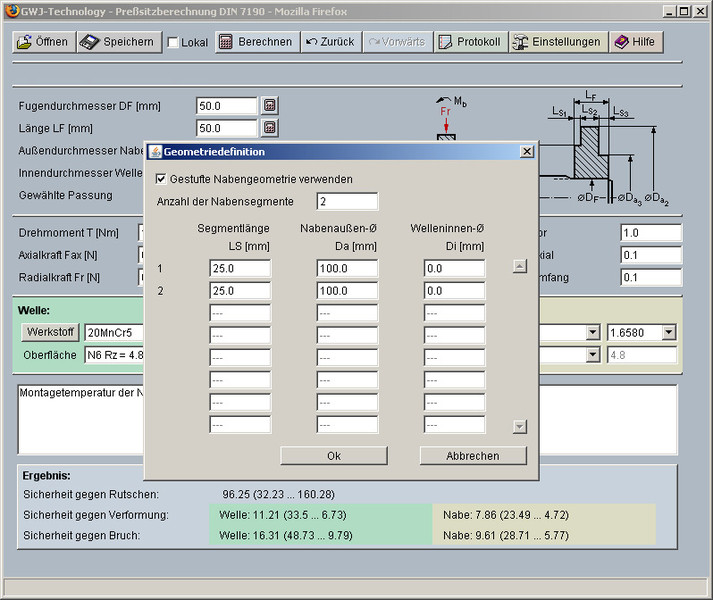Open Einstellungen settings
This screenshot has width=713, height=600.
tap(557, 42)
